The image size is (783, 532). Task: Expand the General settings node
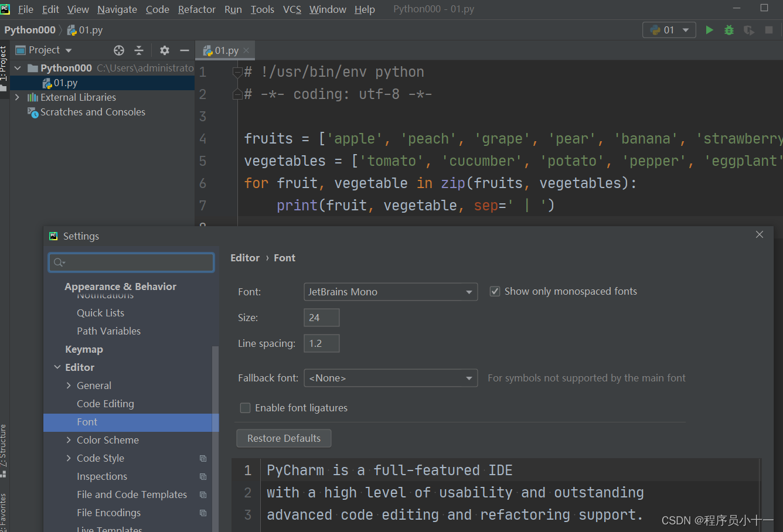(x=69, y=386)
